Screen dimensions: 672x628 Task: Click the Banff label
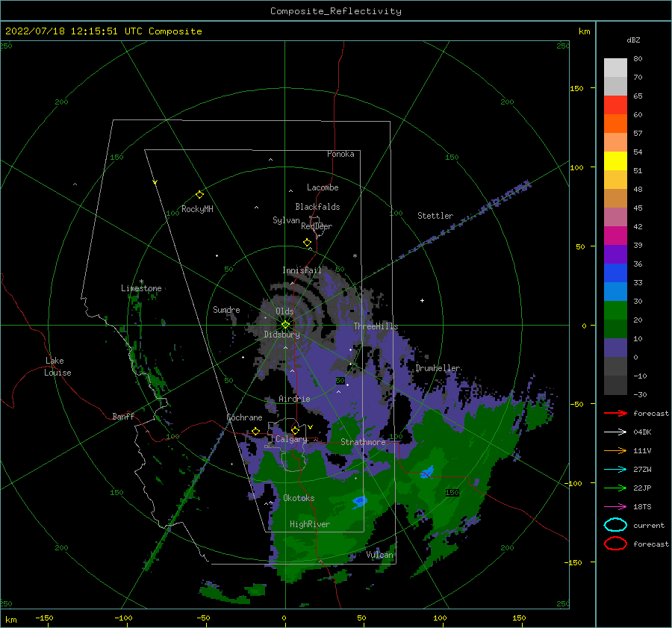pyautogui.click(x=123, y=417)
